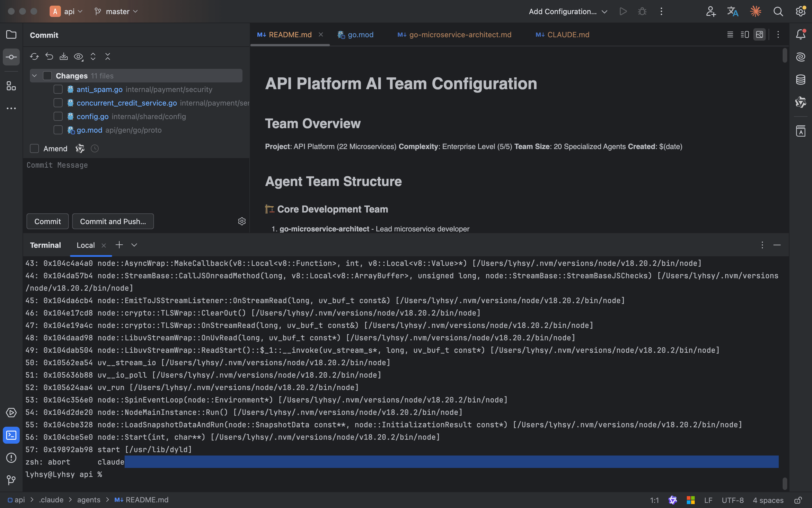Switch to go.mod editor tab
This screenshot has width=812, height=508.
355,35
